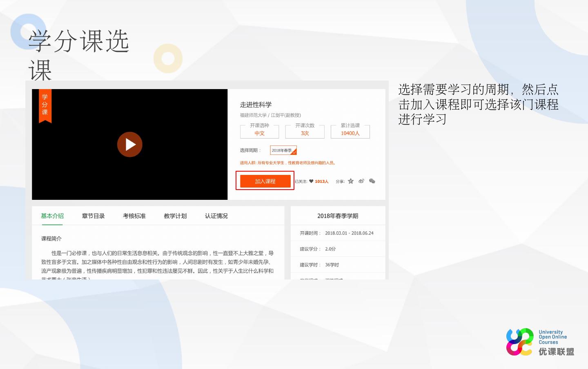Click the 2018年春季学期 panel heading

(x=338, y=216)
